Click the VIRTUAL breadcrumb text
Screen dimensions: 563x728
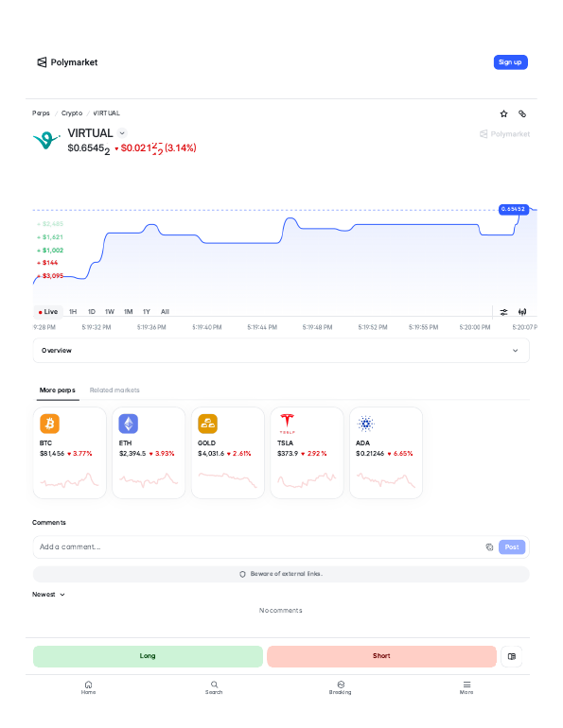coord(106,113)
